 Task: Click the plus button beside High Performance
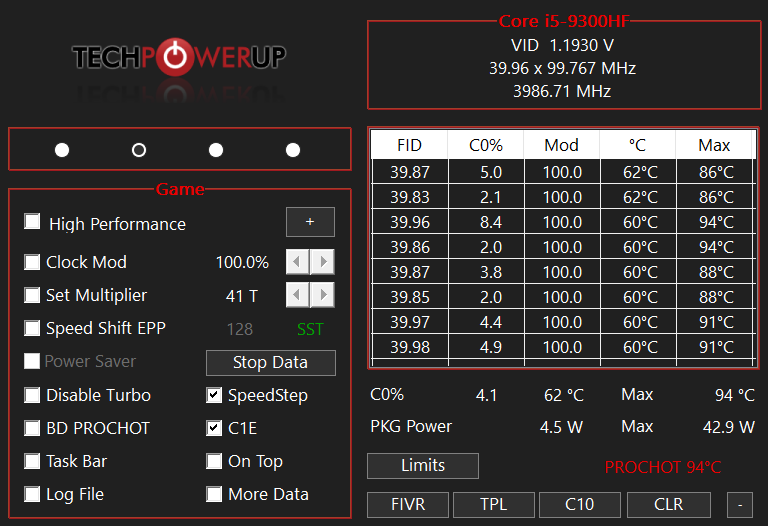(x=310, y=222)
